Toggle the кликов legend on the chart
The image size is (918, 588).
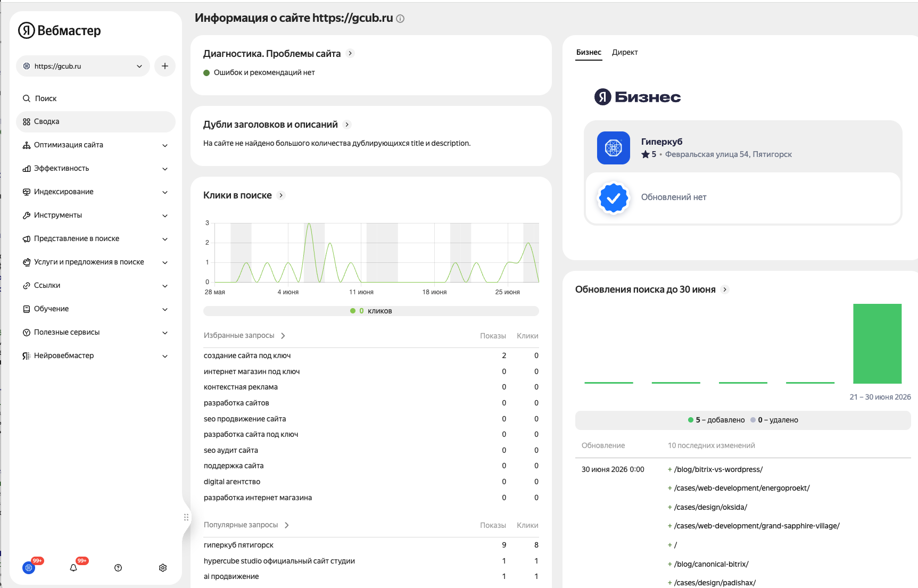point(371,311)
